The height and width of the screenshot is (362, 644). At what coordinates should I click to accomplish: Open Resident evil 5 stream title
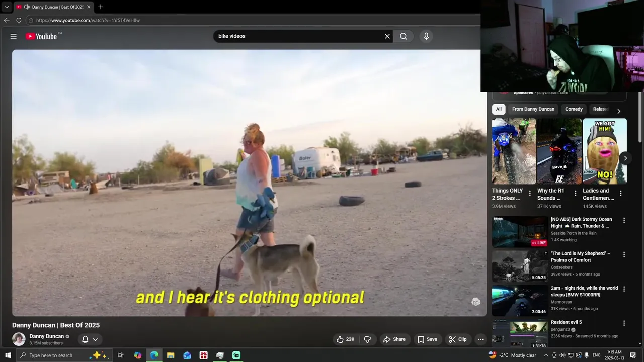(566, 322)
